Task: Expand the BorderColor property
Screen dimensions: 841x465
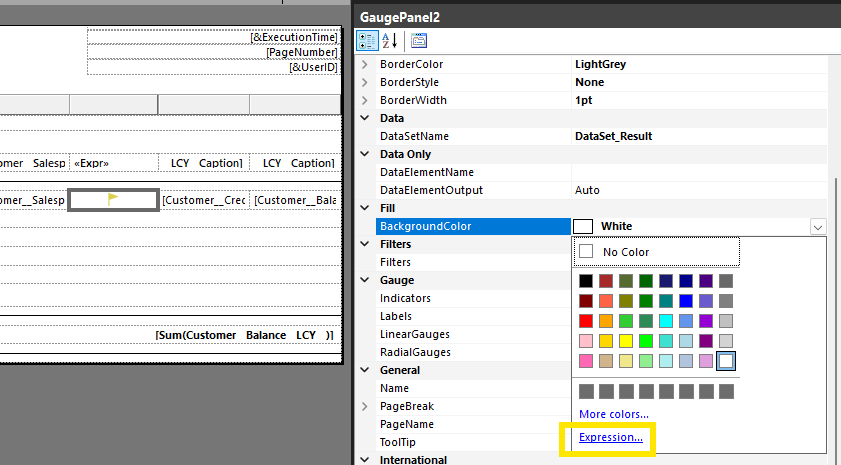Action: click(x=365, y=64)
